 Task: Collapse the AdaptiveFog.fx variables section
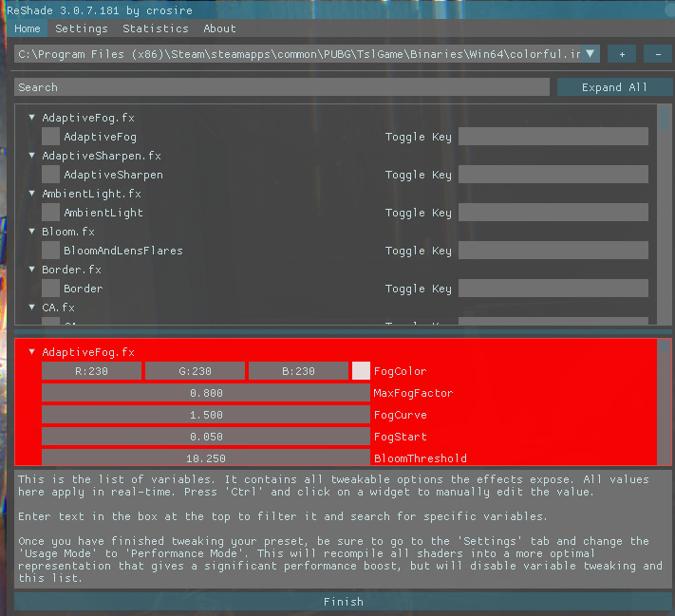click(x=32, y=352)
